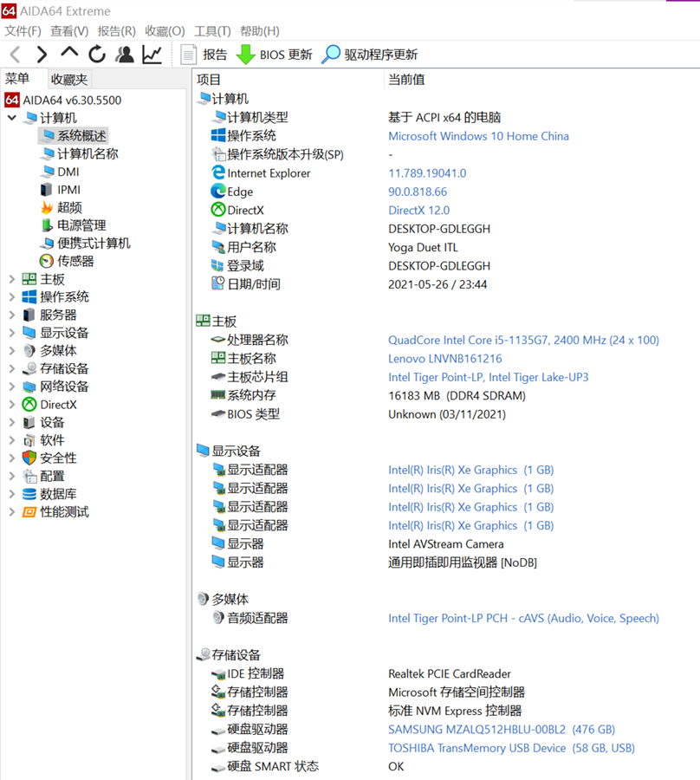Viewport: 700px width, 780px height.
Task: Open Edge version 90.0.818.66 link
Action: coord(418,192)
